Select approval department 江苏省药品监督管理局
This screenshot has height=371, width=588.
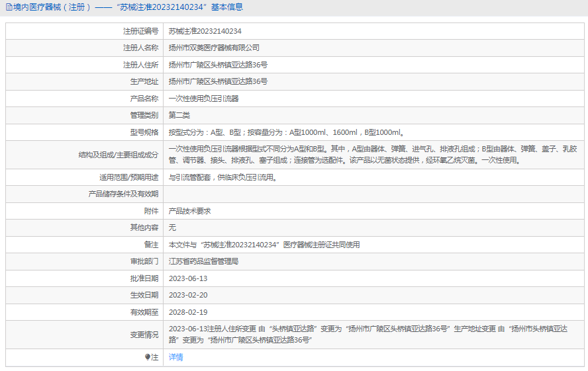(204, 261)
